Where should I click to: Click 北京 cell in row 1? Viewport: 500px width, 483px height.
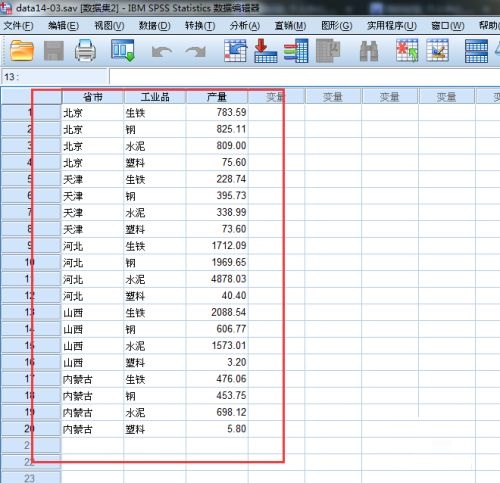coord(93,113)
